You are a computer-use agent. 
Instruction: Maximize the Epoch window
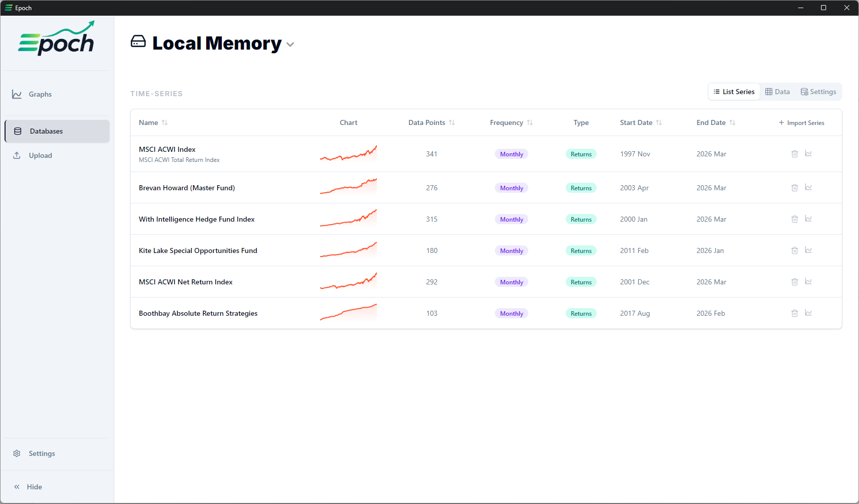pos(824,8)
